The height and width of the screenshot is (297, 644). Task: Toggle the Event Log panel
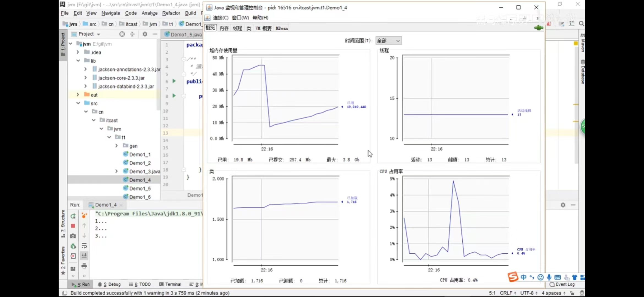[562, 284]
